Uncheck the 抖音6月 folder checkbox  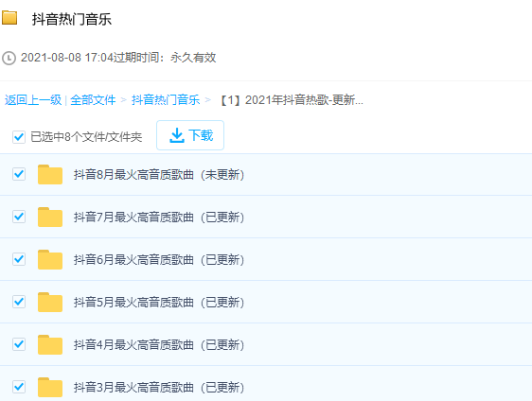point(19,259)
